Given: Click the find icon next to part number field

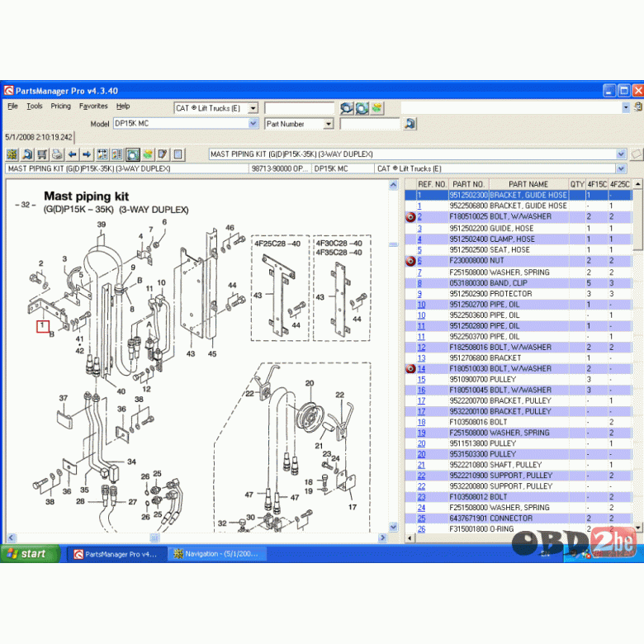Looking at the screenshot, I should click(410, 123).
